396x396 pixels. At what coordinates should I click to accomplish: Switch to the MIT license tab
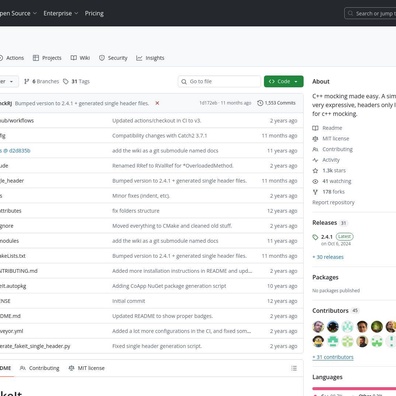pos(86,368)
